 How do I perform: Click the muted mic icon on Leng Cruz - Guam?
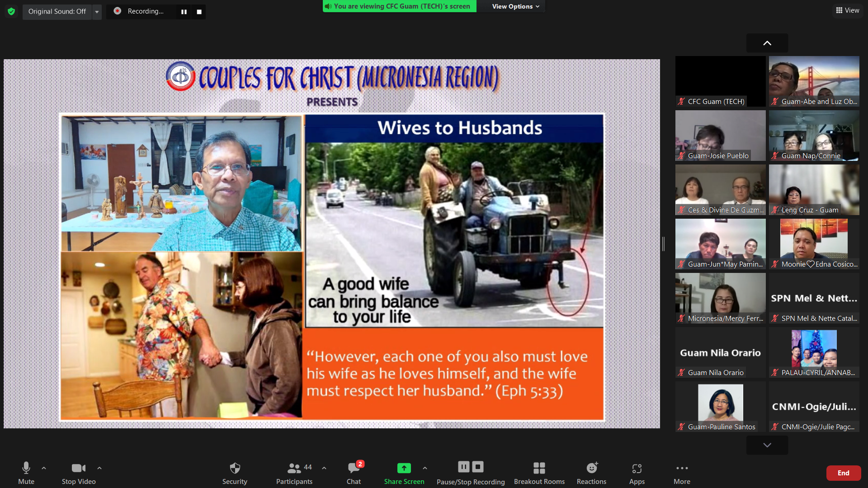click(775, 210)
